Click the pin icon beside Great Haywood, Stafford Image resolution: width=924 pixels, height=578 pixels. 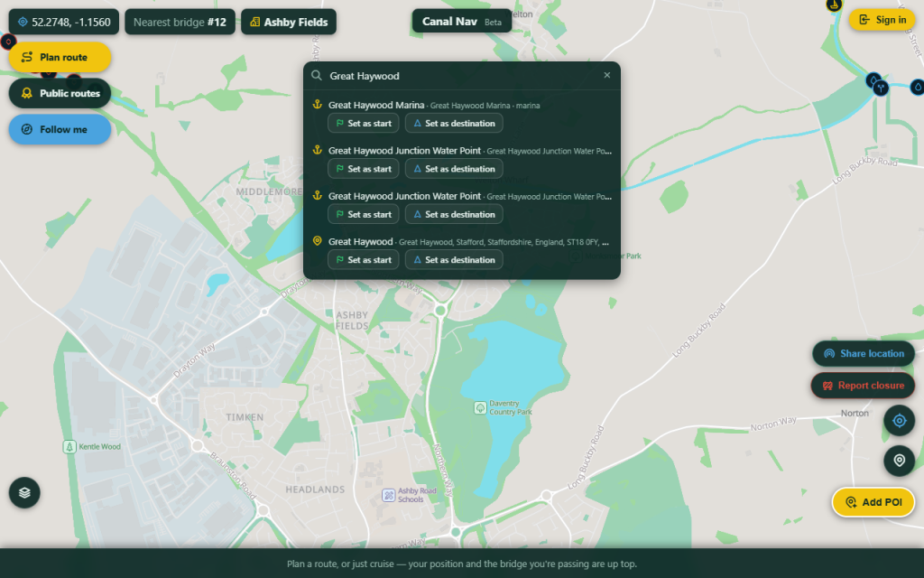317,240
